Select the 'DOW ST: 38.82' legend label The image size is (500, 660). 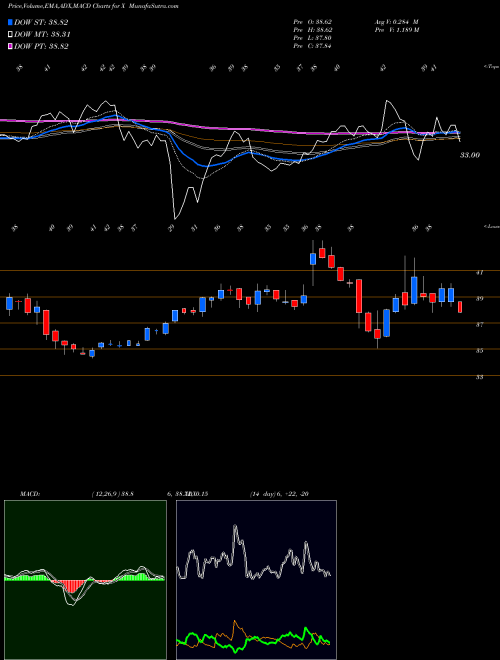(41, 22)
